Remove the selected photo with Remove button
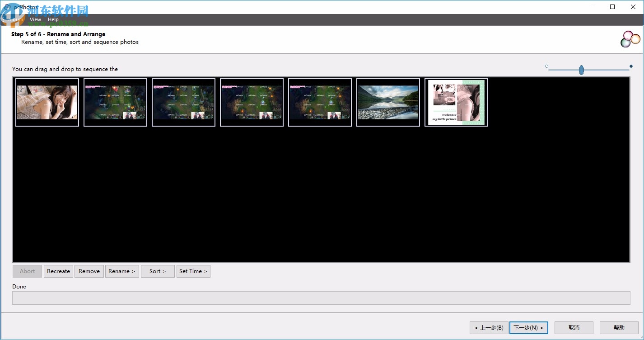The image size is (644, 340). click(89, 271)
